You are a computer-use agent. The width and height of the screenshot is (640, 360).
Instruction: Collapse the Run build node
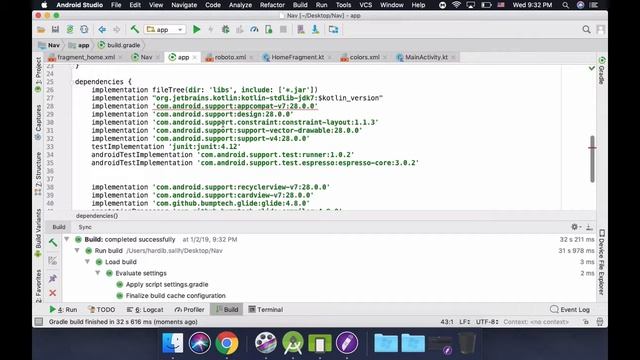(x=77, y=250)
